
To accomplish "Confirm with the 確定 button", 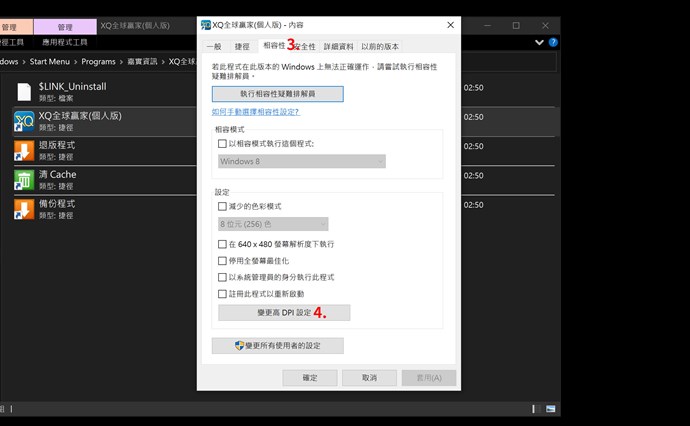I will (310, 378).
